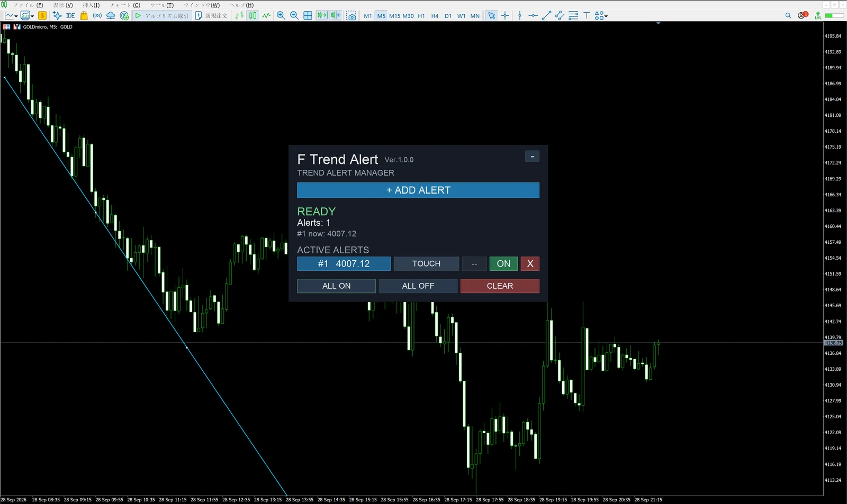This screenshot has height=504, width=847.
Task: Click the red CLEAR button
Action: pos(500,286)
